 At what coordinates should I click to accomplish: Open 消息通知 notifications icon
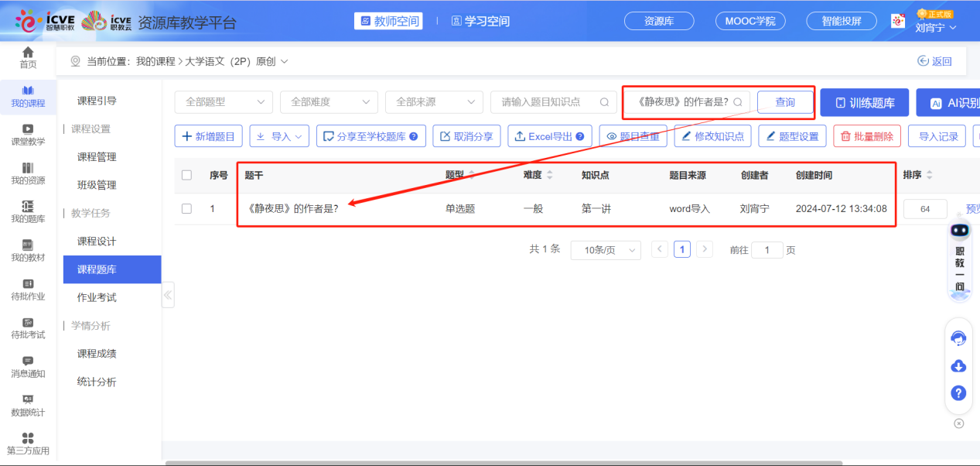click(28, 361)
